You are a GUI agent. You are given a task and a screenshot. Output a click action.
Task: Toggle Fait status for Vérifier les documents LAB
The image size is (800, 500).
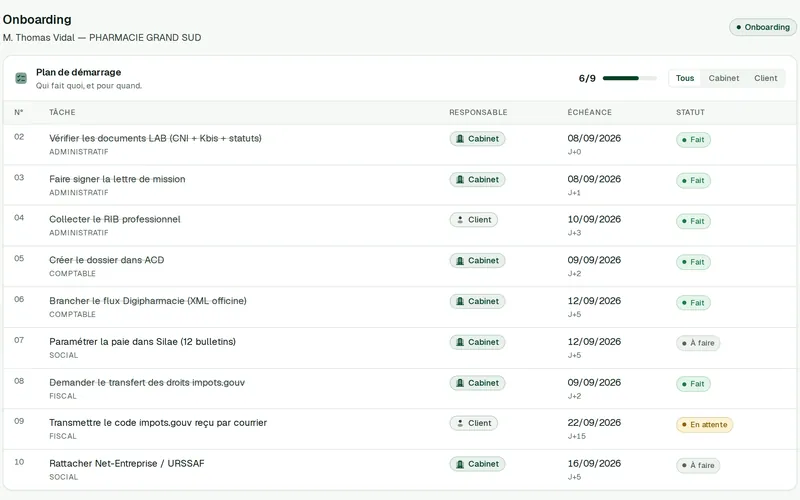pyautogui.click(x=693, y=140)
